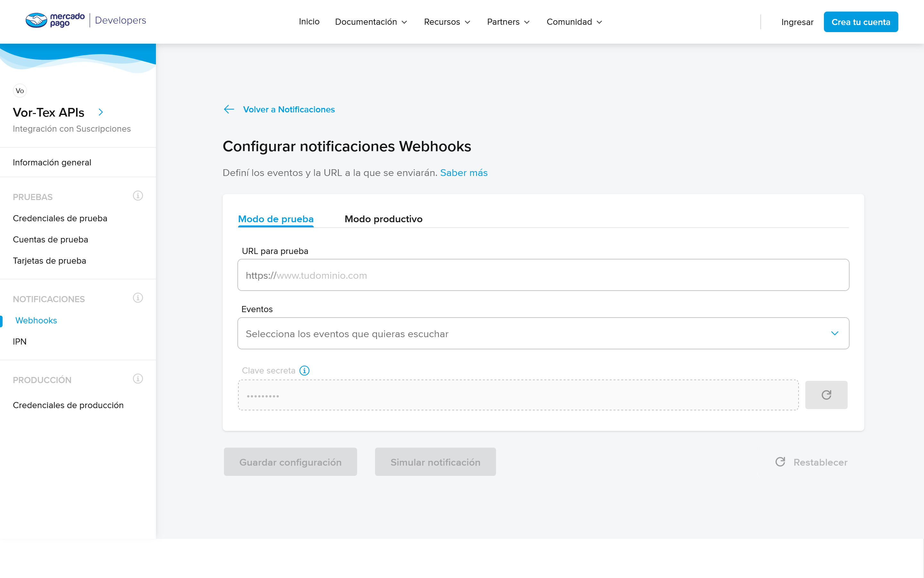Open Cuentas de prueba

50,240
